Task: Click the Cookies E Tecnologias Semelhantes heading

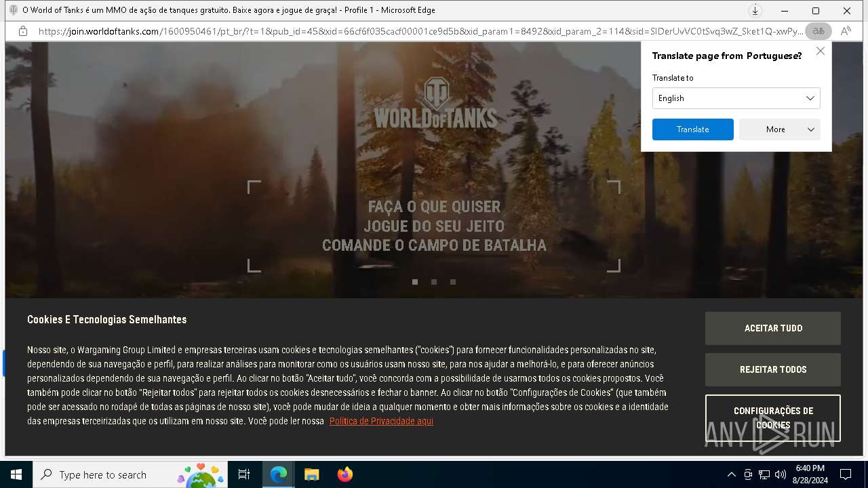Action: pos(106,319)
